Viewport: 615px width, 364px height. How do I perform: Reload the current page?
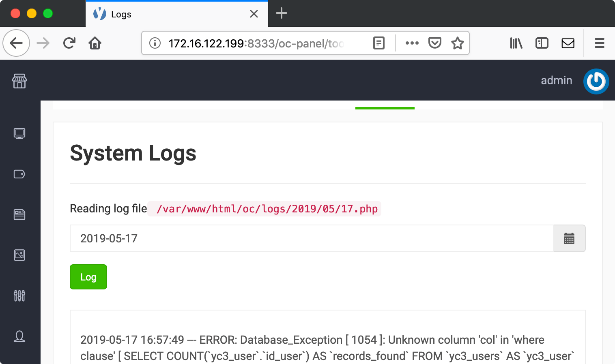[x=69, y=43]
